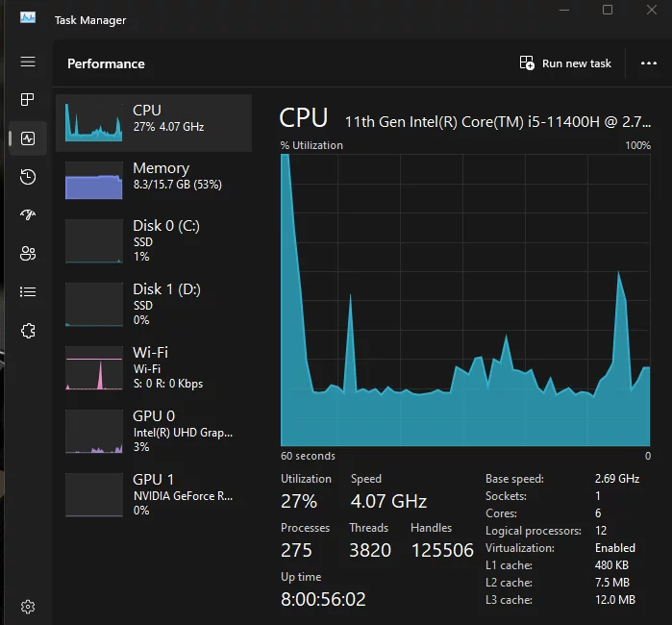
Task: Minimize the Task Manager window
Action: click(564, 10)
